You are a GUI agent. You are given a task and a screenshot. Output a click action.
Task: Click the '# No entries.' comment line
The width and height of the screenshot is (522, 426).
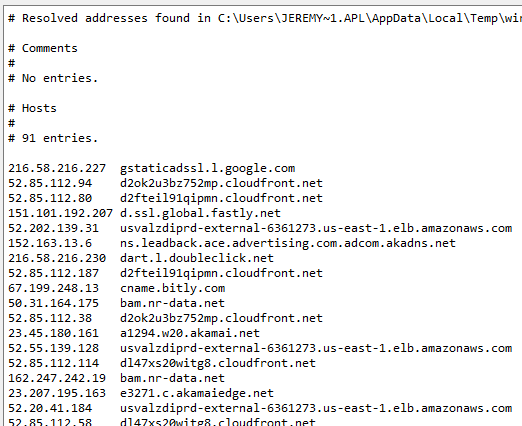tap(53, 78)
